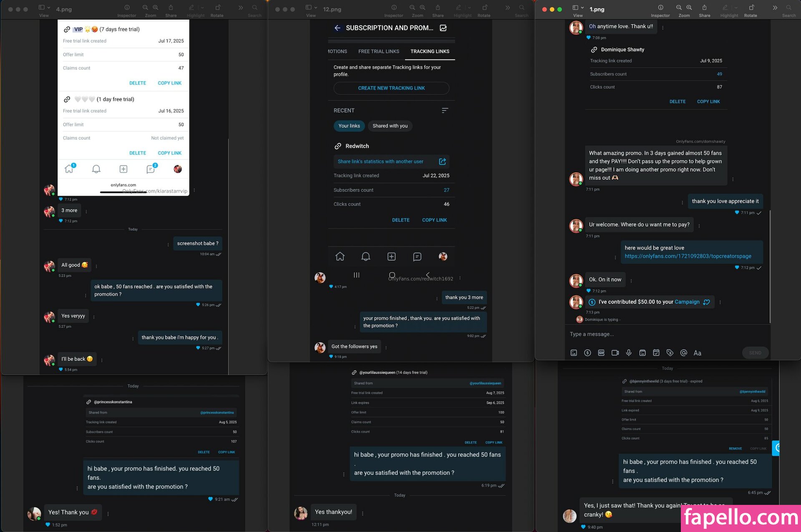The image size is (801, 532).
Task: Open the topcreatorspage onlyfans link
Action: pyautogui.click(x=688, y=256)
